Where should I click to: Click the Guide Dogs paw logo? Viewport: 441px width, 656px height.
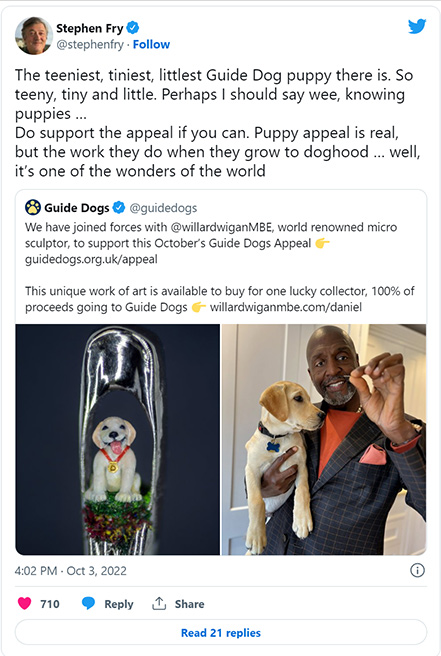[33, 207]
